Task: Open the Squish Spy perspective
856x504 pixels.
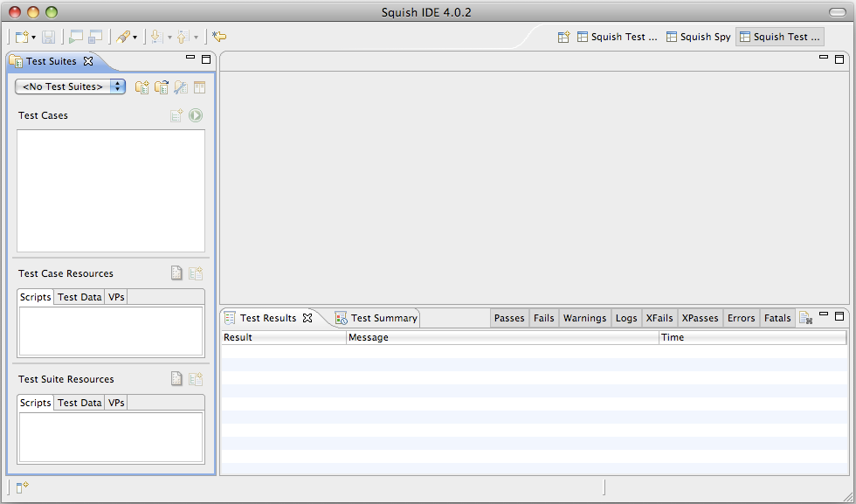Action: coord(697,37)
